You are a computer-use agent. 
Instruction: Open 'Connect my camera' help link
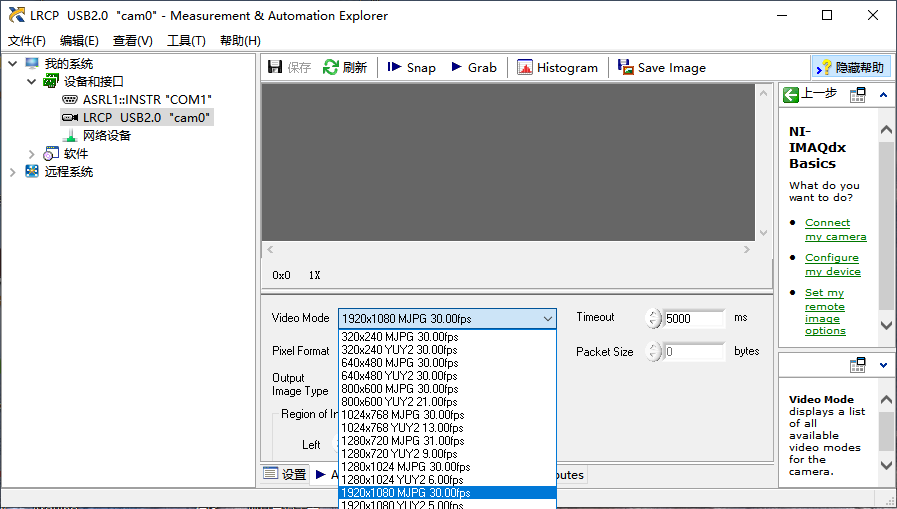click(x=835, y=229)
